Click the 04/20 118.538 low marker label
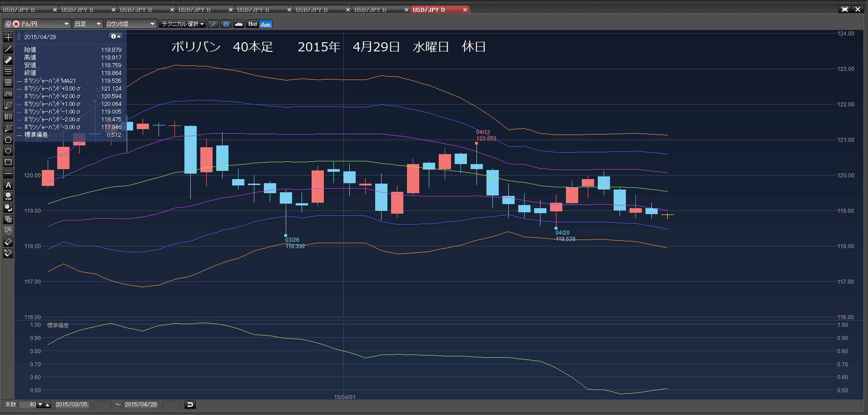Viewport: 868px width, 415px height. [x=565, y=236]
